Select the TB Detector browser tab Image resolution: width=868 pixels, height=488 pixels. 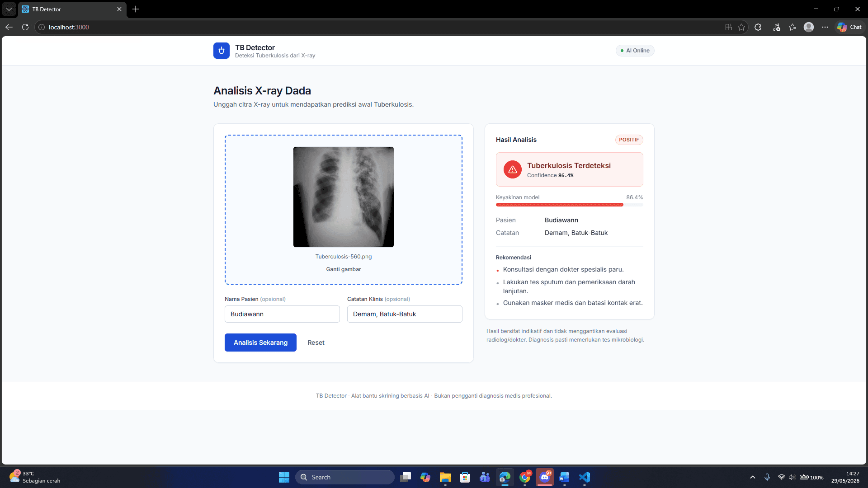tap(72, 9)
